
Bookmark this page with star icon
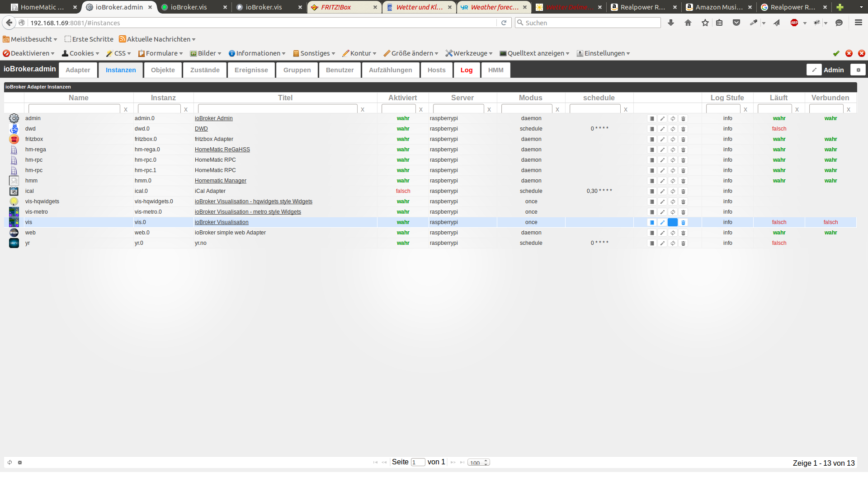(705, 23)
